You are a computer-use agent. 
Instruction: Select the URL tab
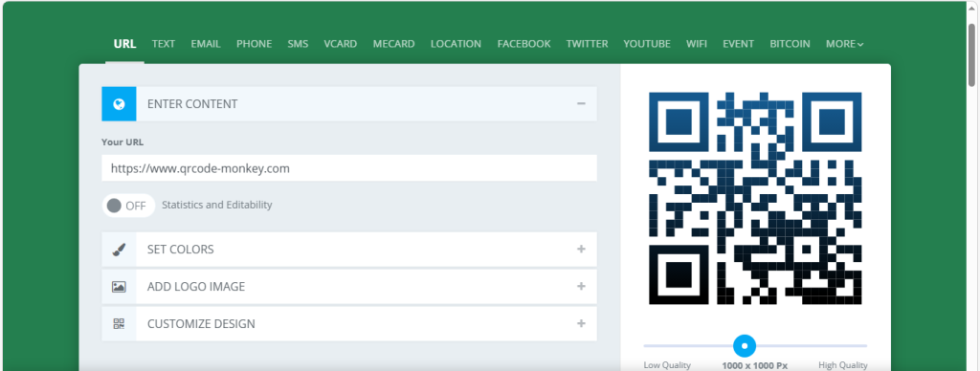pos(125,44)
